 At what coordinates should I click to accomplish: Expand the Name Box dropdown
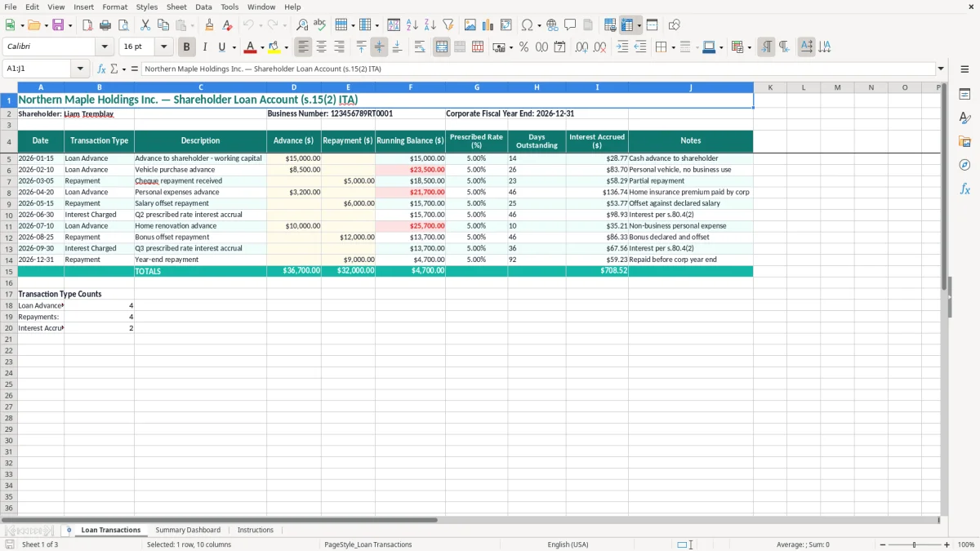80,69
